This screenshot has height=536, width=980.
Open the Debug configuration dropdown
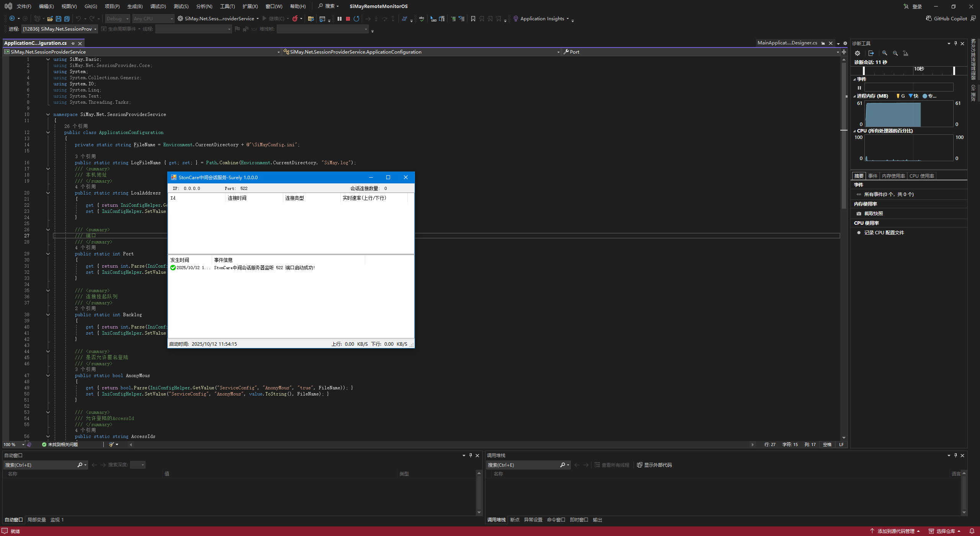pos(118,18)
